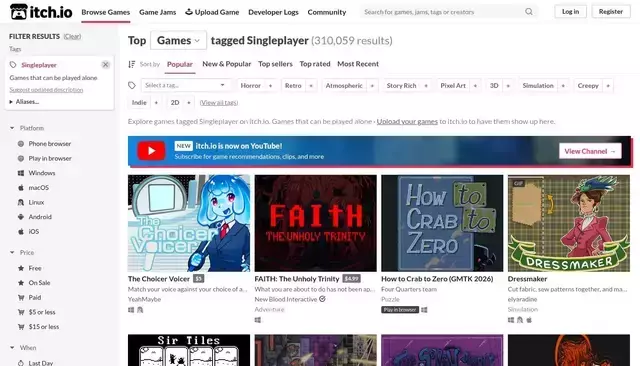Viewport: 640px width, 366px height.
Task: Click the sort order icon
Action: click(131, 64)
